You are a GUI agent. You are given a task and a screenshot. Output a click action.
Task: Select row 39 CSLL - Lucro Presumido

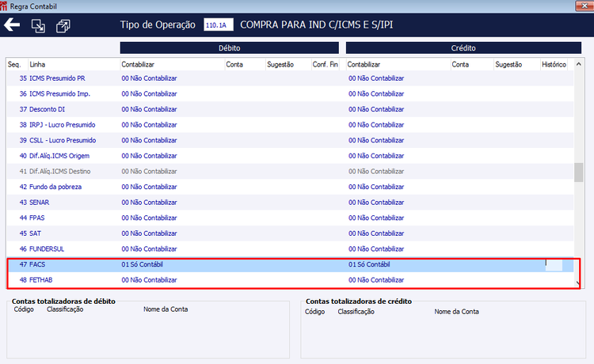point(290,140)
